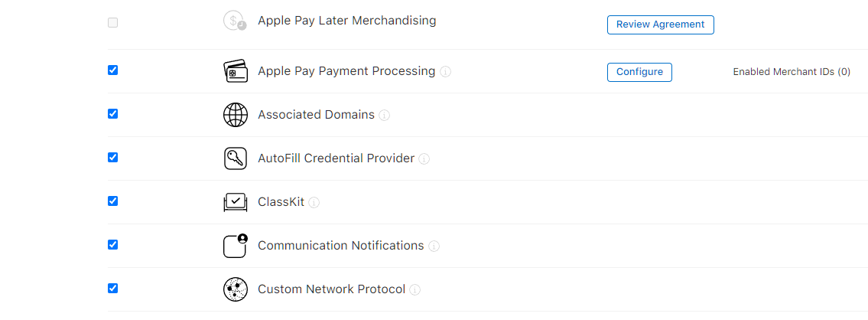Click the AutoFill Credential Provider key icon
Screen dimensions: 868x320
tap(235, 158)
